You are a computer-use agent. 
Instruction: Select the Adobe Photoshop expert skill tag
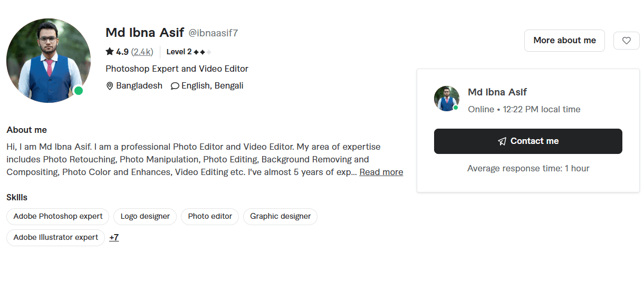coord(58,216)
